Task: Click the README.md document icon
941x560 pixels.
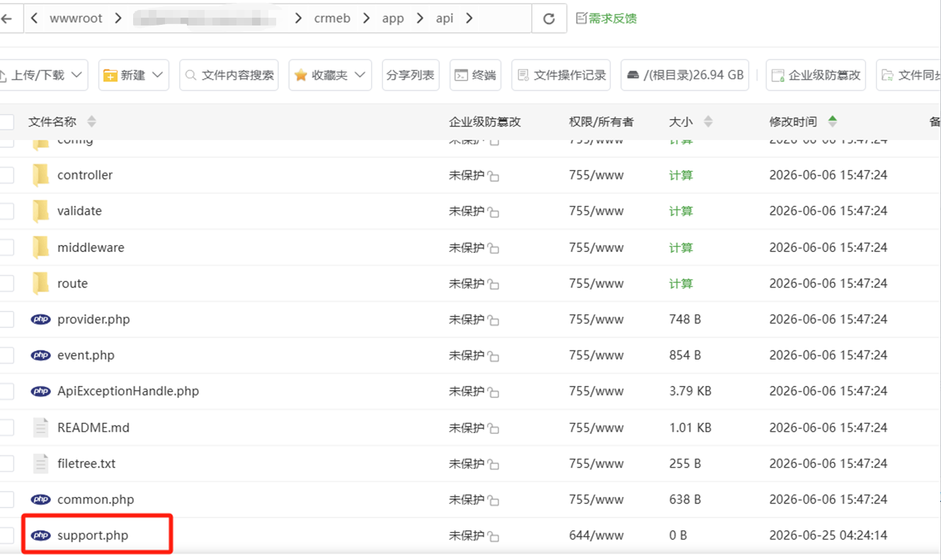Action: point(41,428)
